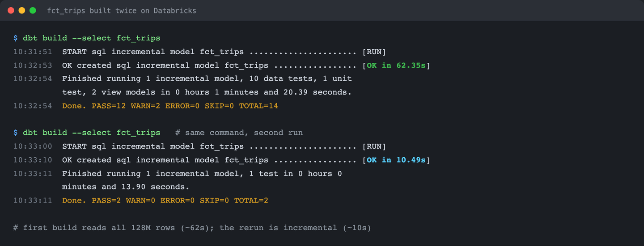
Task: Click the line mentioning '10 data tests'
Action: pyautogui.click(x=207, y=78)
